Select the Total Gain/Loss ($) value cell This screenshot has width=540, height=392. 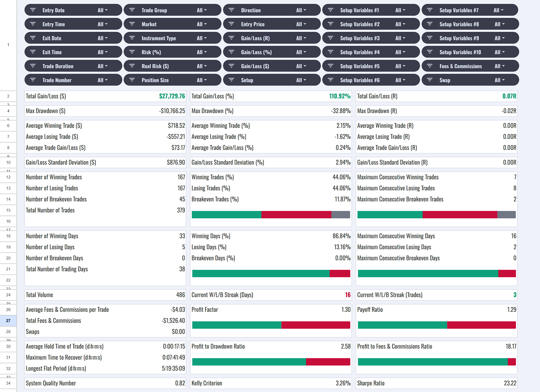[172, 96]
